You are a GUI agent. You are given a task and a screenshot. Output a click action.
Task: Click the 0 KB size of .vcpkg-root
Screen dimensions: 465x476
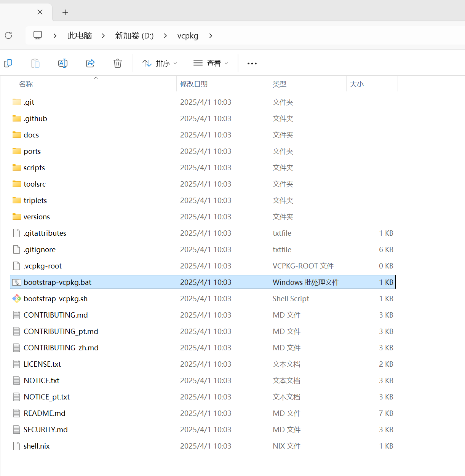pos(386,266)
